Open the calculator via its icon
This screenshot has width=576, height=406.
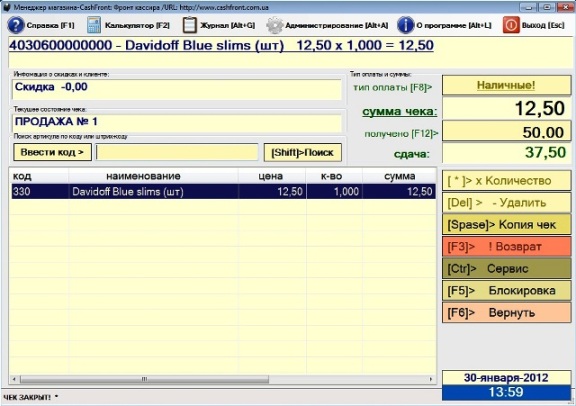pos(94,25)
